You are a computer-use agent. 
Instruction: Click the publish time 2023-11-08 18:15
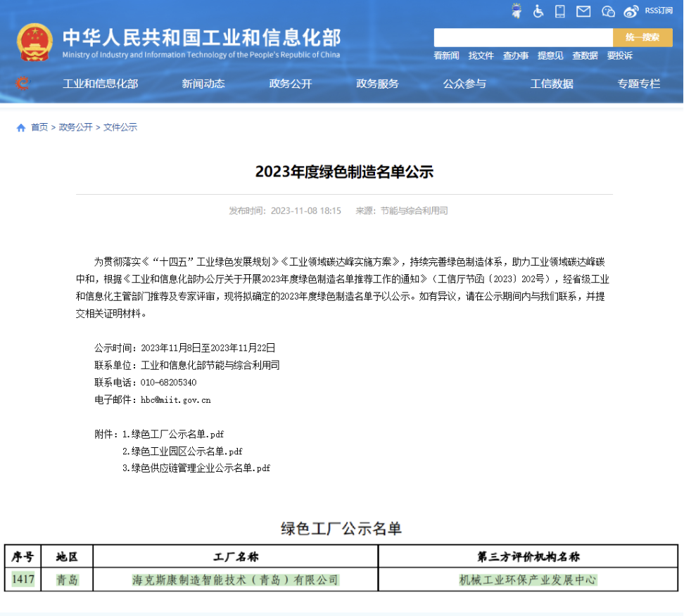(x=306, y=211)
